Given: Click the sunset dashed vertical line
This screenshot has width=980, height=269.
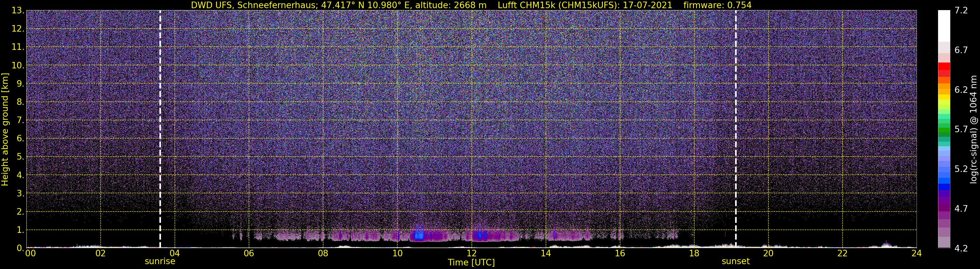Looking at the screenshot, I should coord(736,129).
